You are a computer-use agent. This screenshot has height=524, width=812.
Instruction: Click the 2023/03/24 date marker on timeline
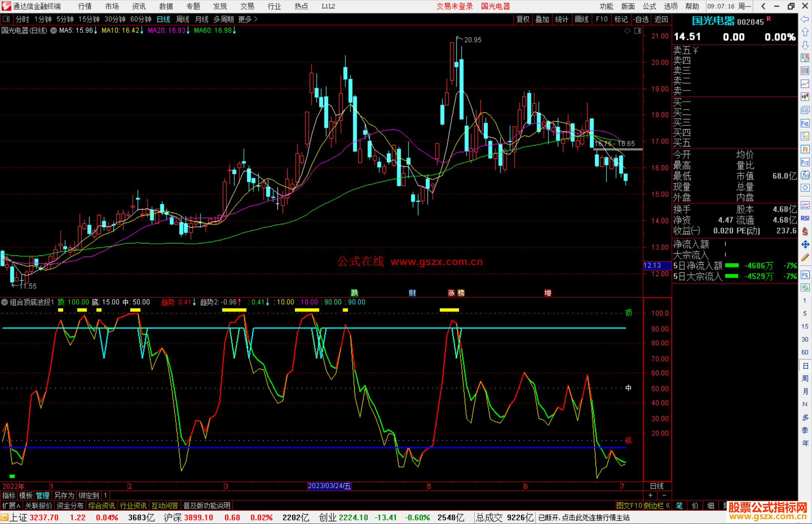coord(329,486)
